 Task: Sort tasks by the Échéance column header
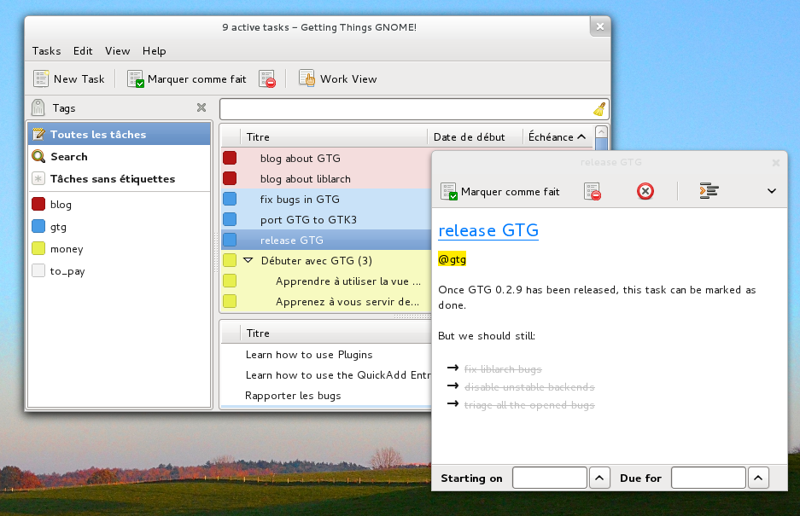(551, 137)
